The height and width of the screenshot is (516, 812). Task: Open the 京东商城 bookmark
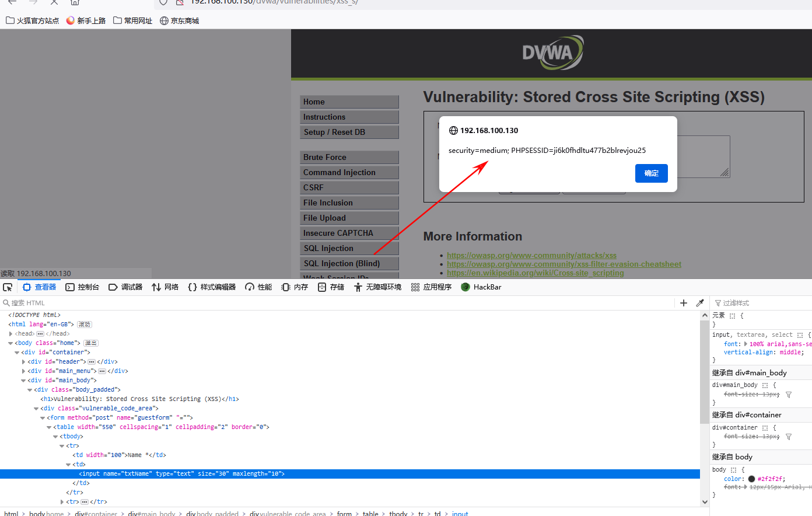pos(180,20)
